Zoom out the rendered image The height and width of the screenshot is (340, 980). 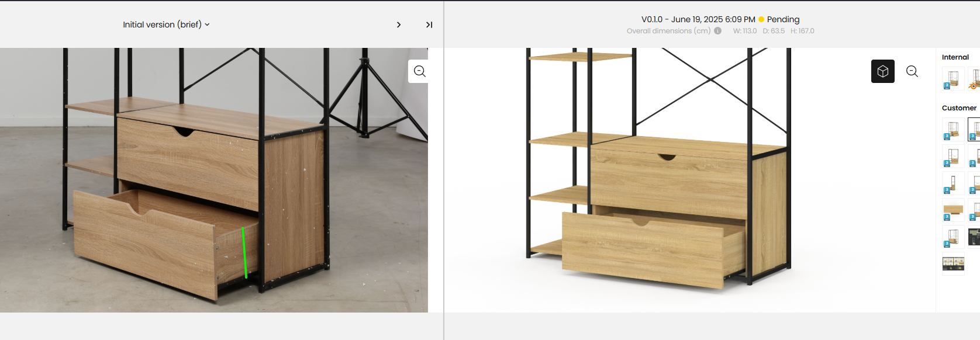pyautogui.click(x=912, y=71)
